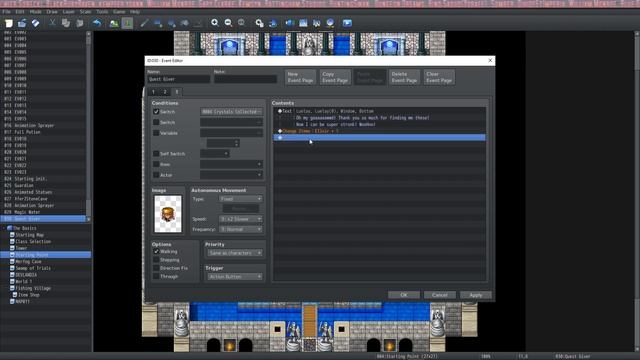Click Apply in the Event Editor
640x360 pixels.
476,295
